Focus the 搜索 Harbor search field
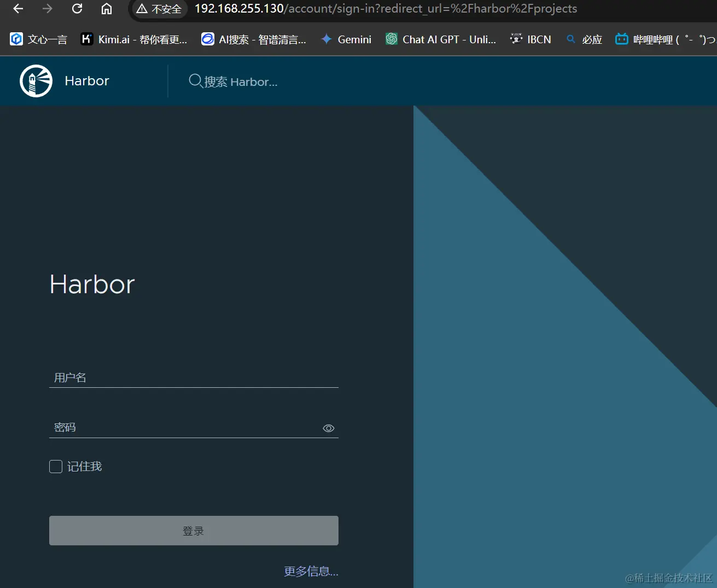 coord(241,82)
